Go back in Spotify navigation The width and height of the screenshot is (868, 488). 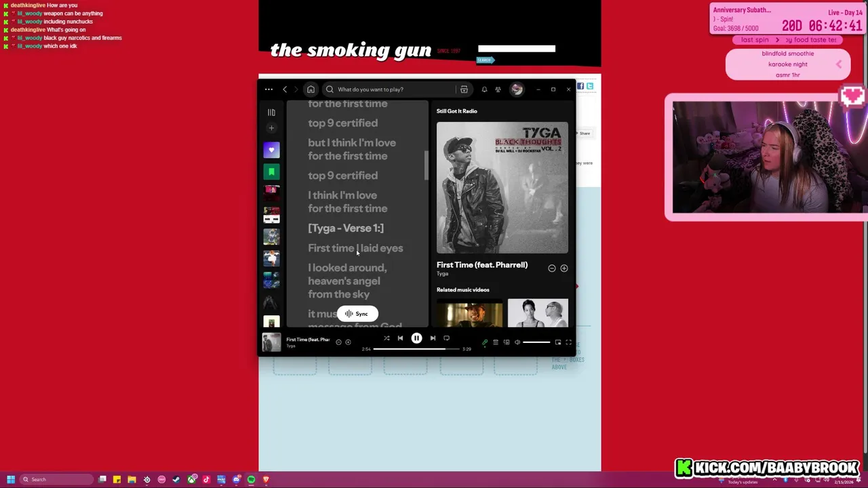[x=285, y=89]
